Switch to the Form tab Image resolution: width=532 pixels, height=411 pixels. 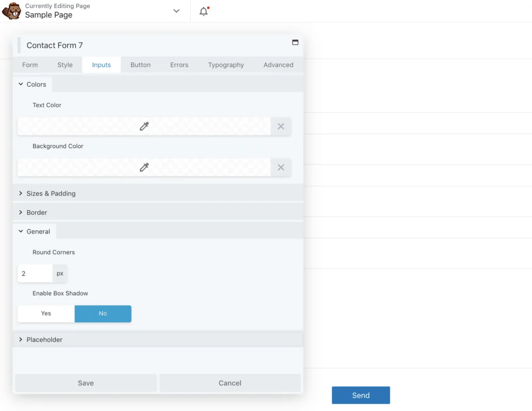[30, 65]
